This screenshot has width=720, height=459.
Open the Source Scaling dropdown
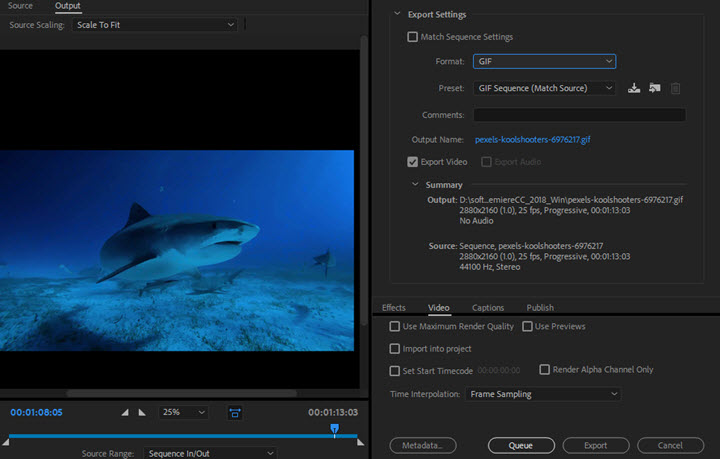(x=155, y=24)
